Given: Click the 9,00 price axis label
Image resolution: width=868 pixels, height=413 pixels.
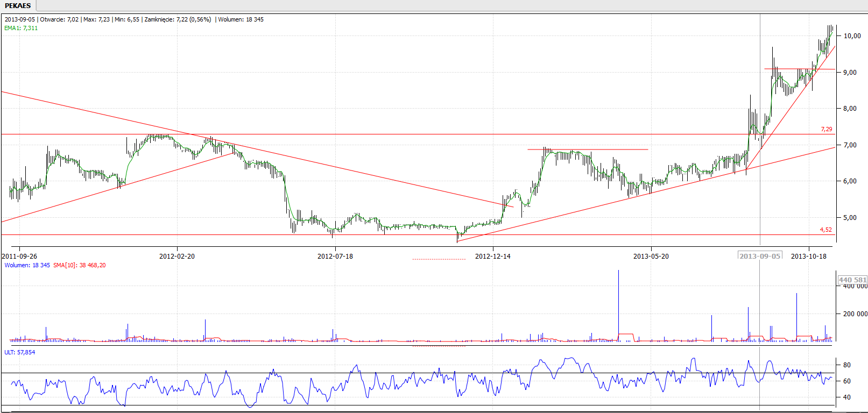Looking at the screenshot, I should tap(850, 73).
